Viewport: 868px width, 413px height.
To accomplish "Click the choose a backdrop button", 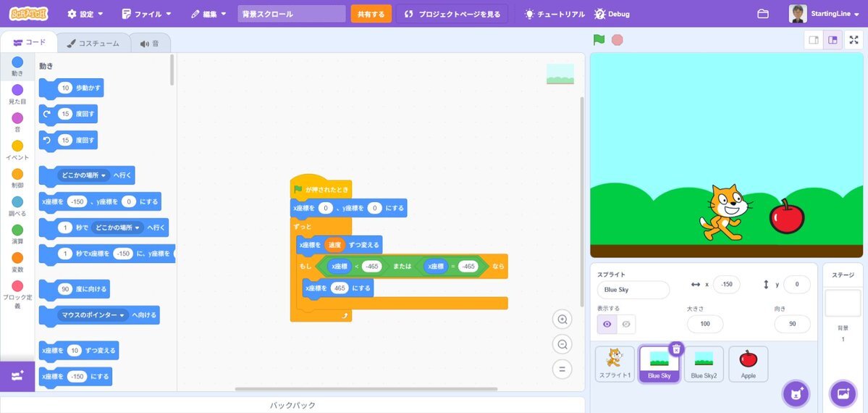I will 843,394.
